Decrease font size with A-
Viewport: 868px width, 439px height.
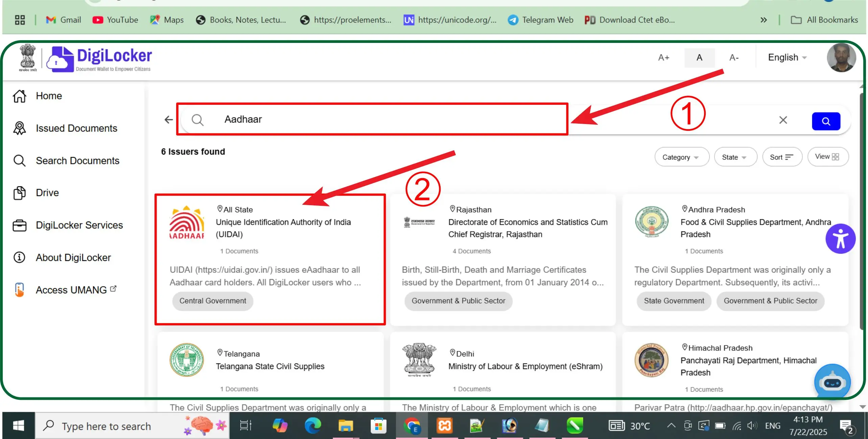click(x=734, y=58)
